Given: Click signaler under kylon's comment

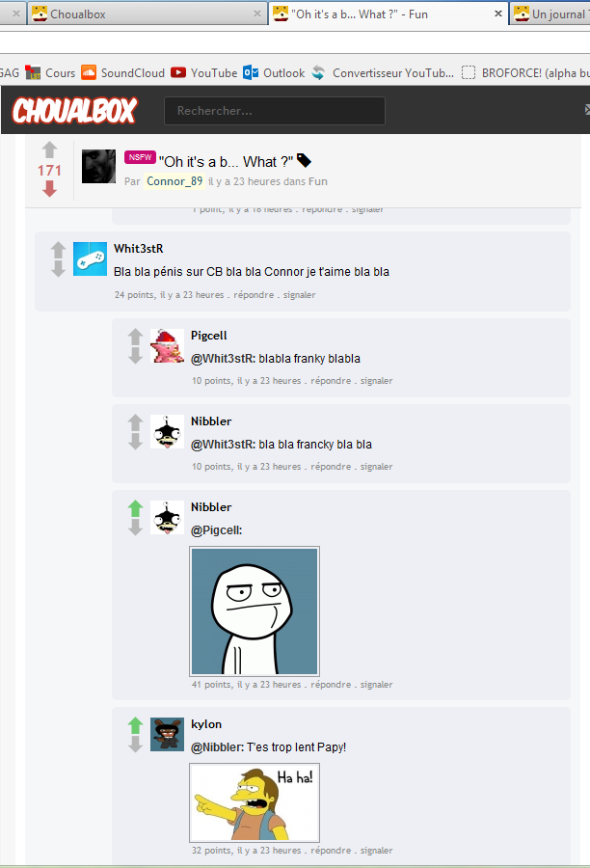Looking at the screenshot, I should 376,850.
